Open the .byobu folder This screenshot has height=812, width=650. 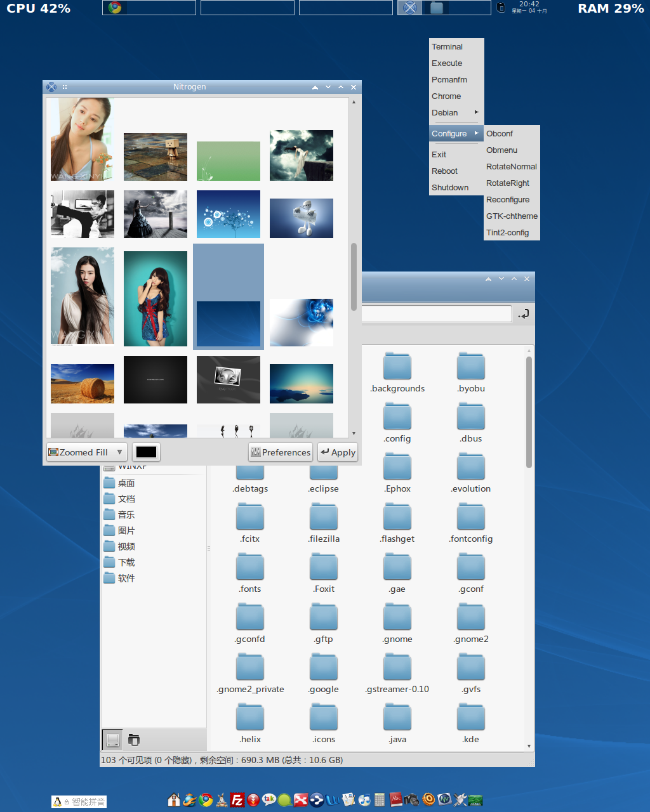click(471, 373)
